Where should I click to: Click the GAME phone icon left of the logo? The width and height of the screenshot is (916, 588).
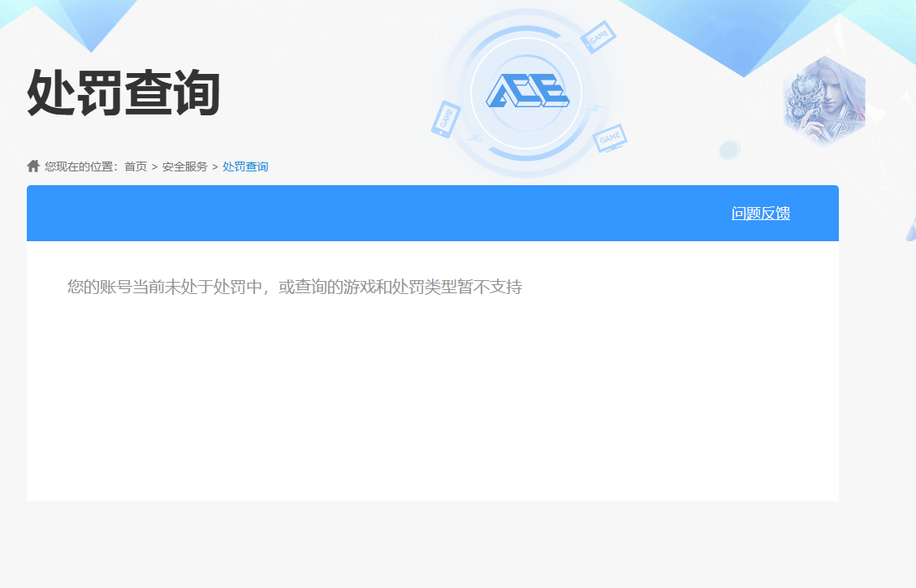pyautogui.click(x=444, y=119)
